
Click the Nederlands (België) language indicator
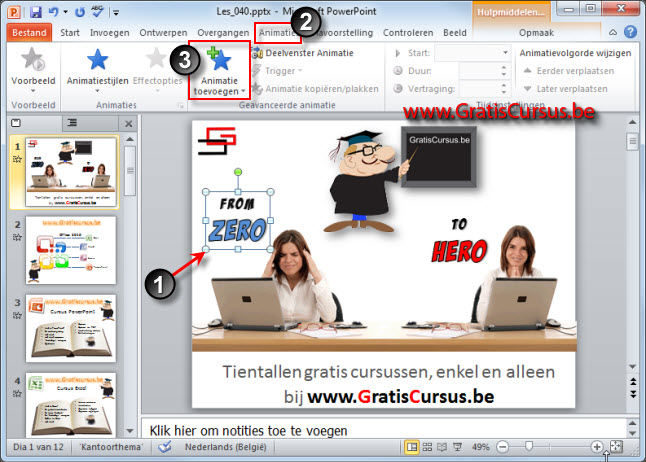pos(225,447)
